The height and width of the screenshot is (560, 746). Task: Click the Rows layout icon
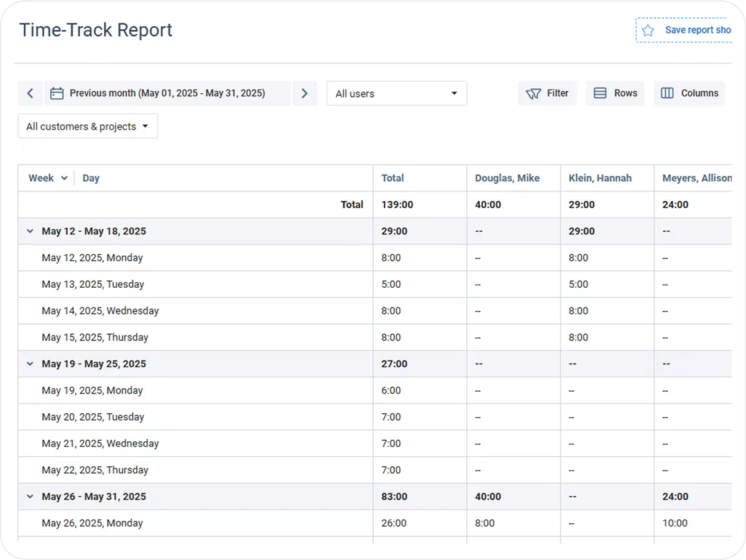tap(600, 93)
